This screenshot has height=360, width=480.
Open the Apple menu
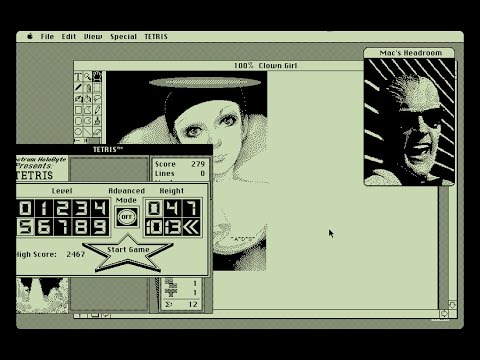coord(30,36)
